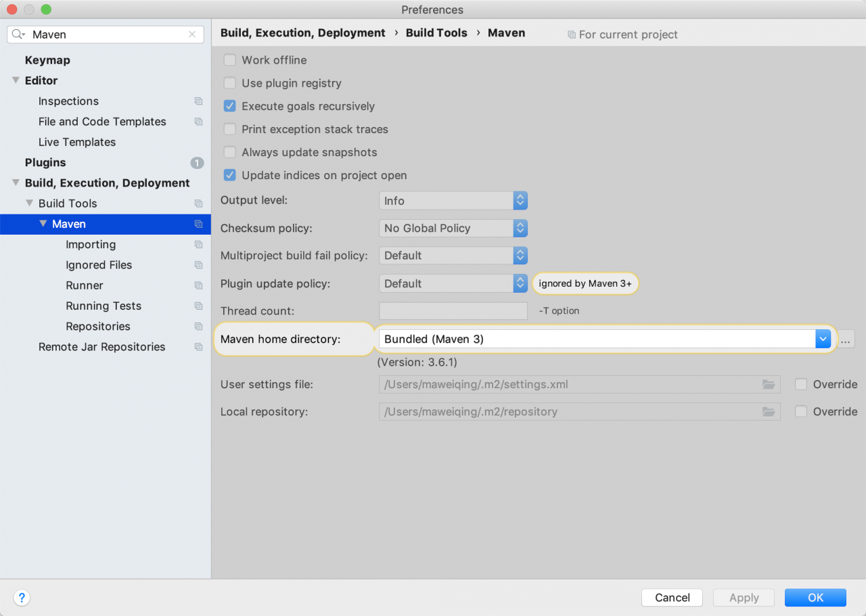Click the help question mark icon
The image size is (866, 616).
click(22, 598)
